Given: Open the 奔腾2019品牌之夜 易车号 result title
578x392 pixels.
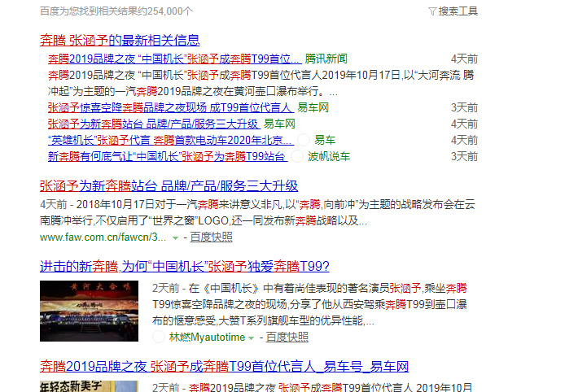Looking at the screenshot, I should (x=224, y=365).
